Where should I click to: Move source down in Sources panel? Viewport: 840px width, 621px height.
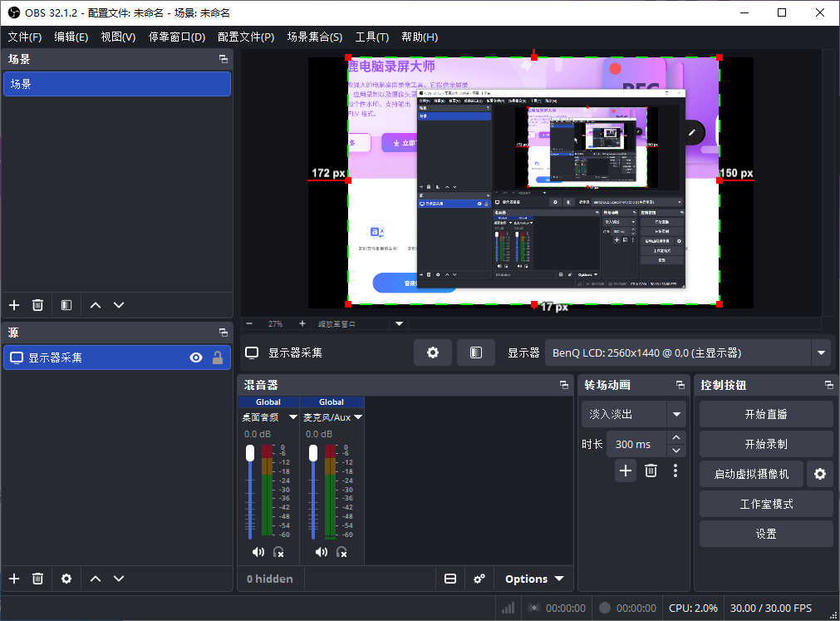point(119,579)
